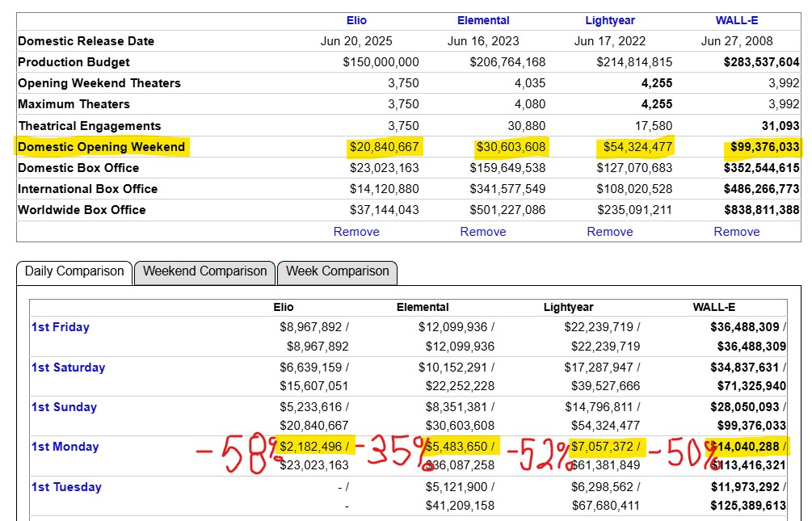Click Elio's budget $150,000,000

pos(381,62)
